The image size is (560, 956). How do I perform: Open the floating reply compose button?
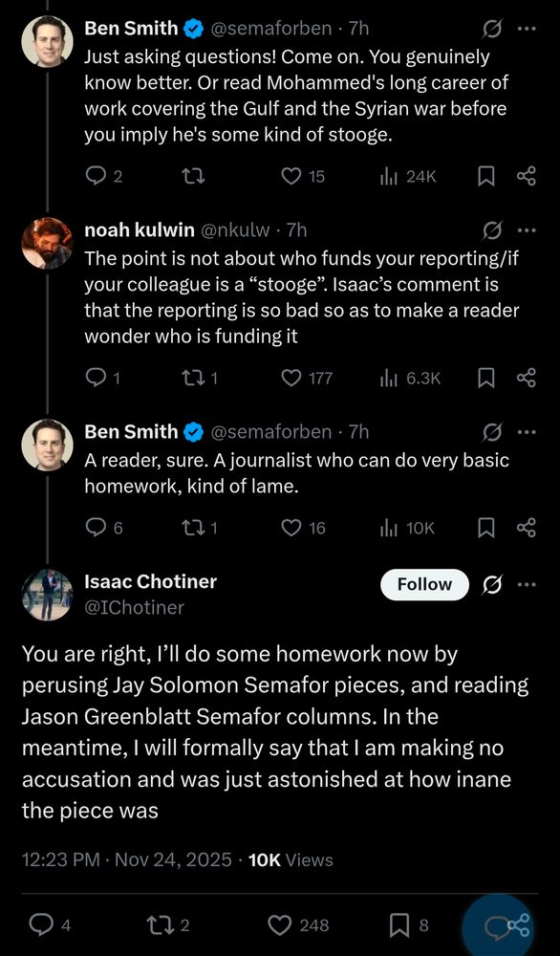pos(498,924)
